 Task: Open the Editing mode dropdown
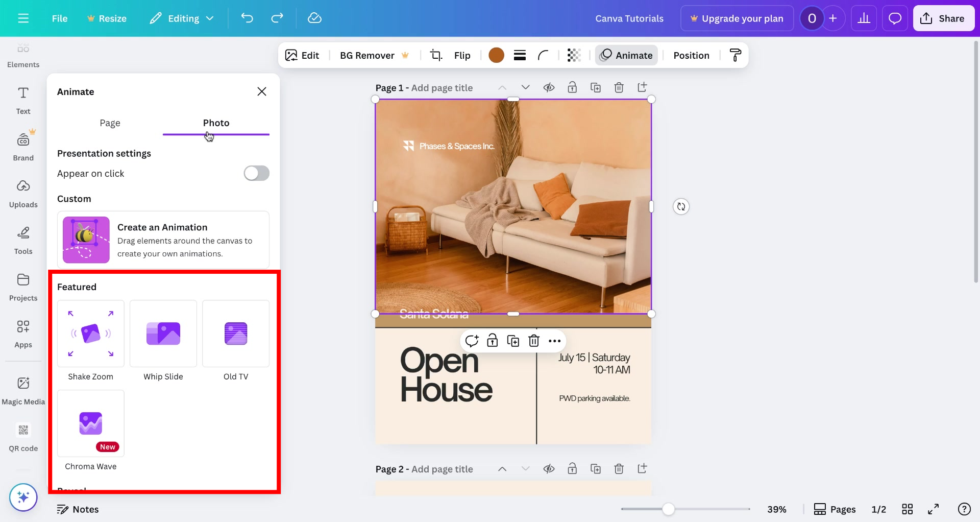pyautogui.click(x=182, y=18)
